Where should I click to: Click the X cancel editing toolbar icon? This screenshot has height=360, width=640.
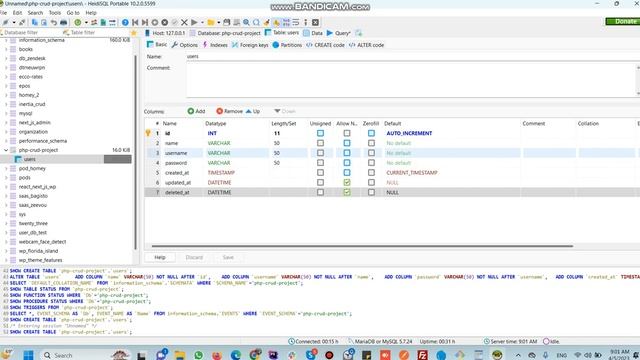click(x=184, y=22)
